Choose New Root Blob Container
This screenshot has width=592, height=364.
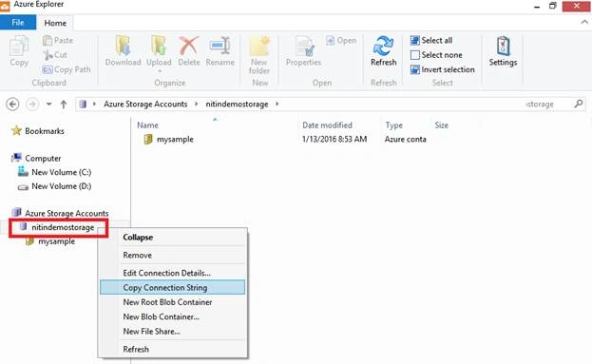pyautogui.click(x=173, y=302)
